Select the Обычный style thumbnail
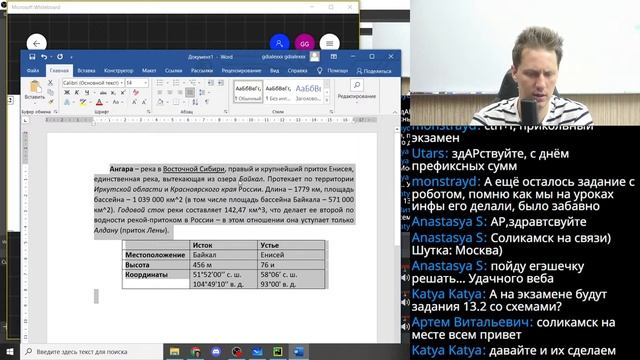 point(248,92)
